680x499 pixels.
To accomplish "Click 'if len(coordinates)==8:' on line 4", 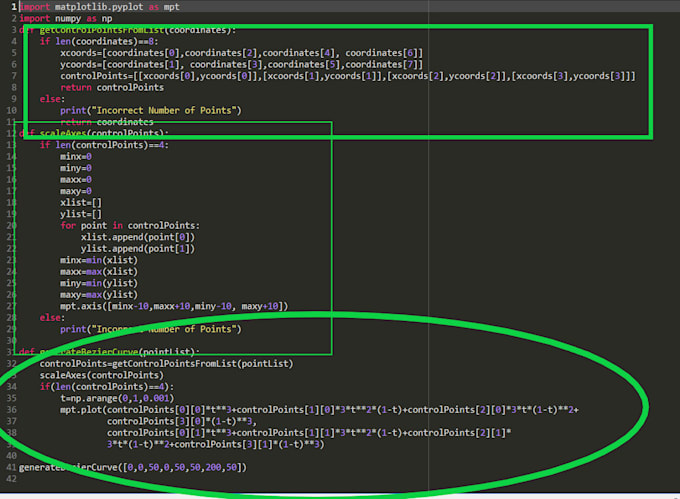I will (99, 42).
